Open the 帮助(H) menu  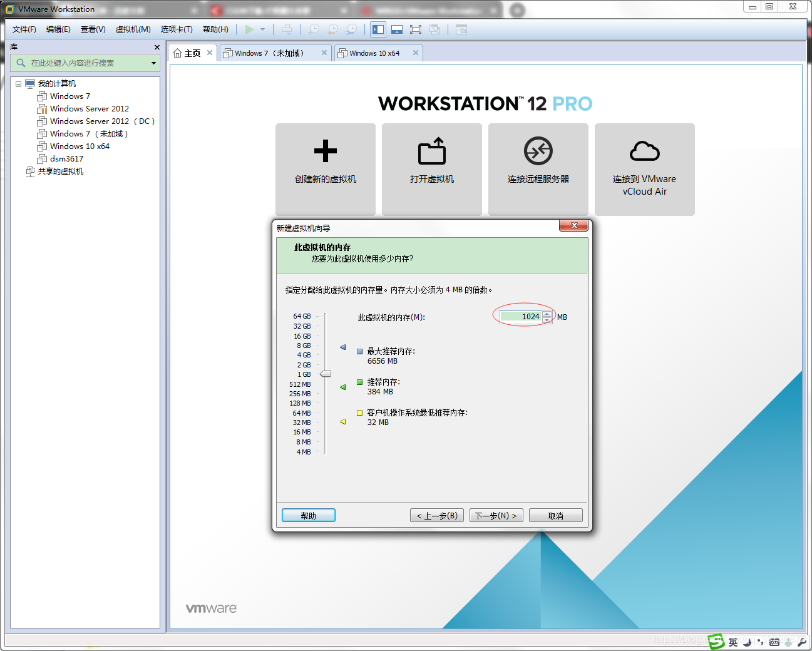pyautogui.click(x=215, y=29)
